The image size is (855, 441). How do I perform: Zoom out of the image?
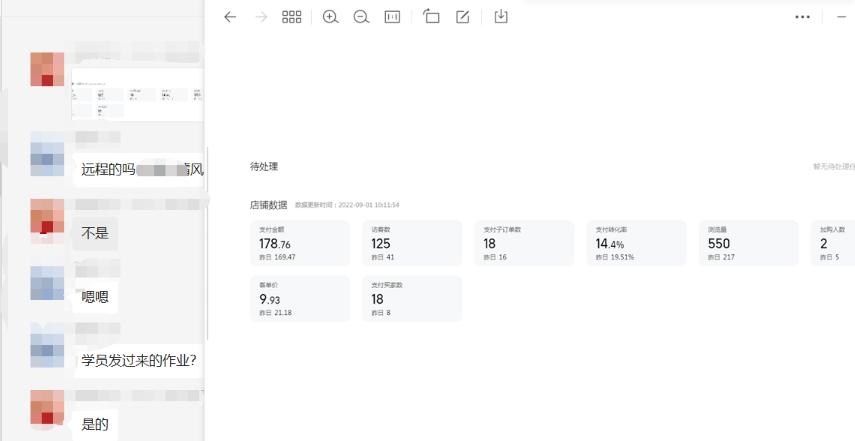[x=361, y=17]
